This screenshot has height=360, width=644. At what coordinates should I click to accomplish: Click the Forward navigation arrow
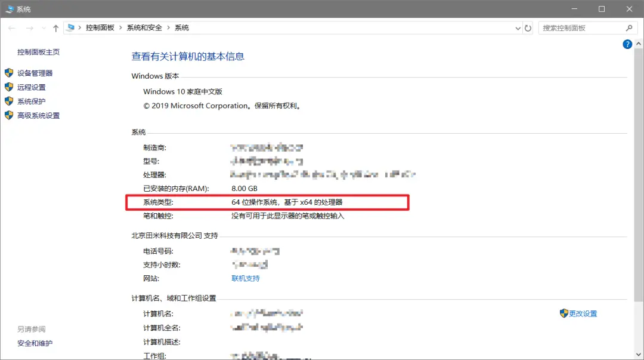point(29,28)
